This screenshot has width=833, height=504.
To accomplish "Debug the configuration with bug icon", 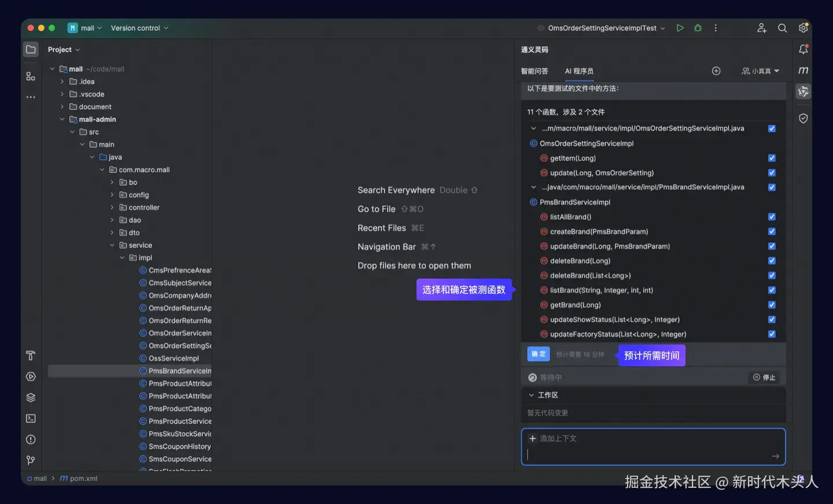I will (698, 28).
